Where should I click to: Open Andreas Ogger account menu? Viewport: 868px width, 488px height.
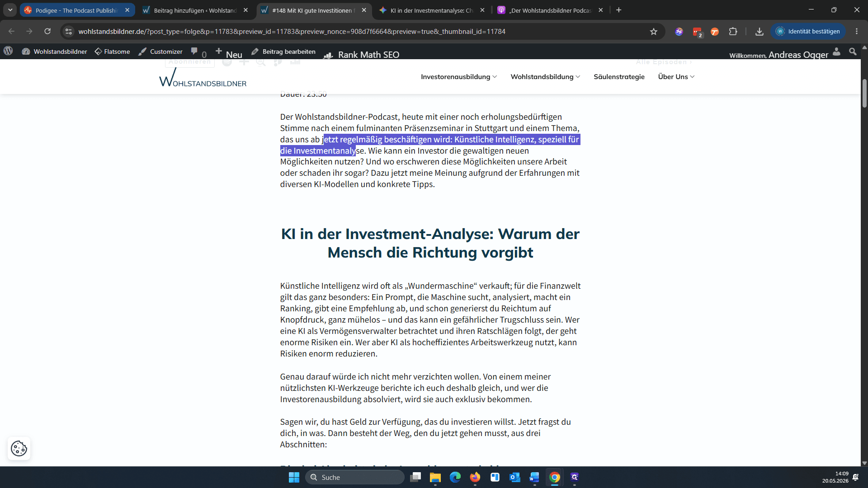coord(785,54)
